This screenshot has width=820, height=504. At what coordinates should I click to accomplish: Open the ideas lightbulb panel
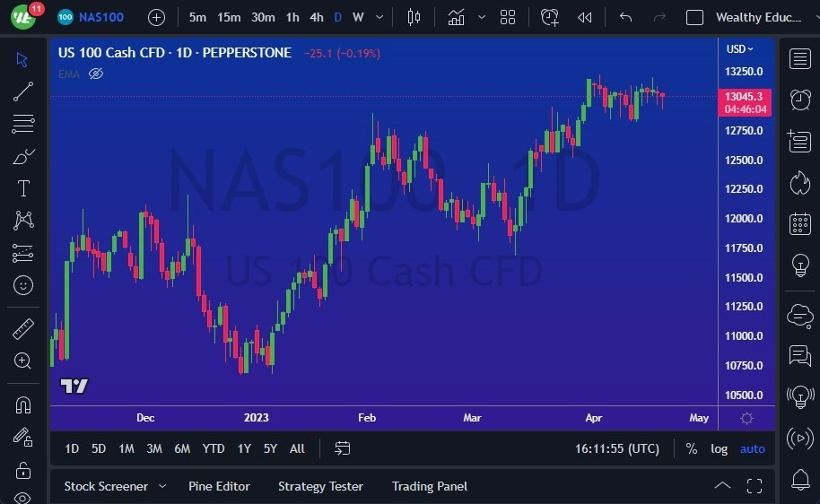click(800, 265)
